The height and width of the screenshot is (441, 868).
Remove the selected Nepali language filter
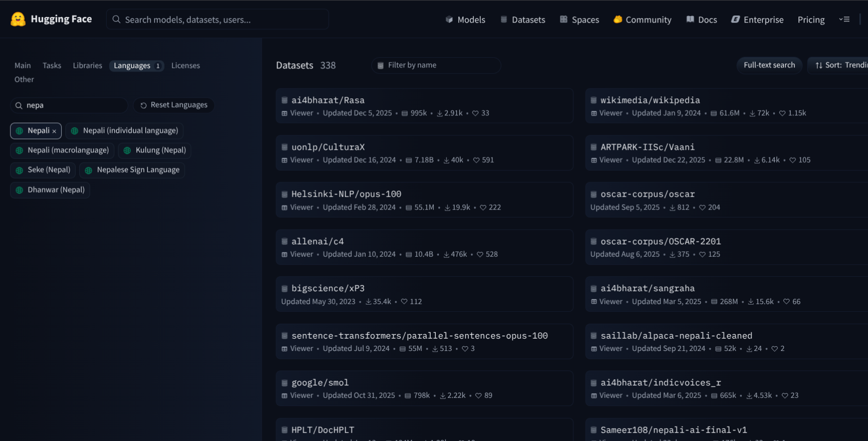click(x=54, y=131)
